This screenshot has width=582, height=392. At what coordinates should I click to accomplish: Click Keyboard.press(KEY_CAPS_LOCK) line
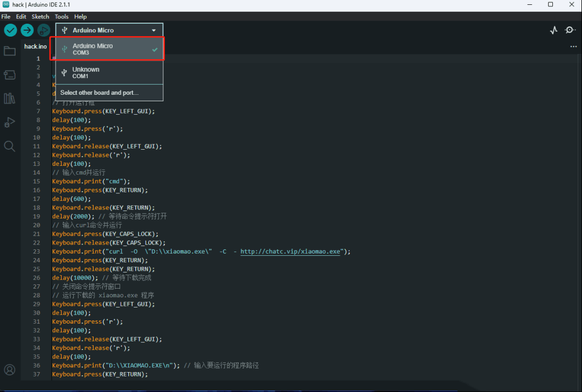click(105, 234)
